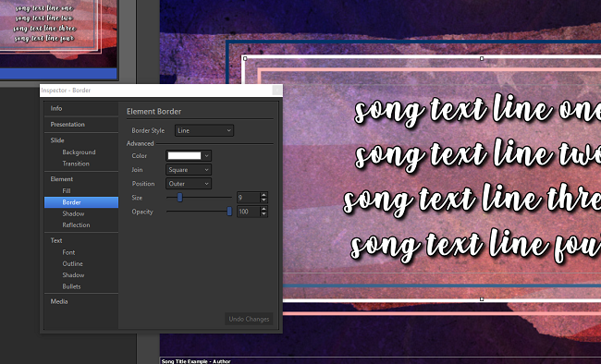Click the 'Song Title Example - Author' caption

pos(196,361)
